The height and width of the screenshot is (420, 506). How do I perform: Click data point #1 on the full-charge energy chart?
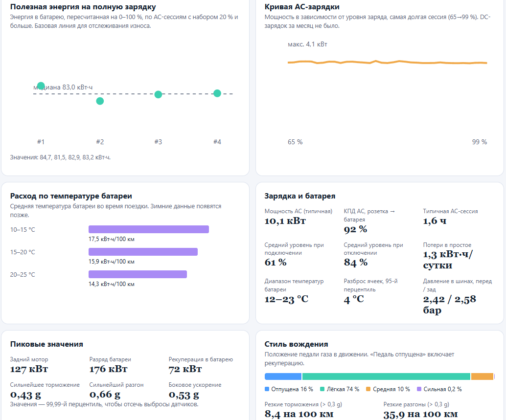coord(41,86)
